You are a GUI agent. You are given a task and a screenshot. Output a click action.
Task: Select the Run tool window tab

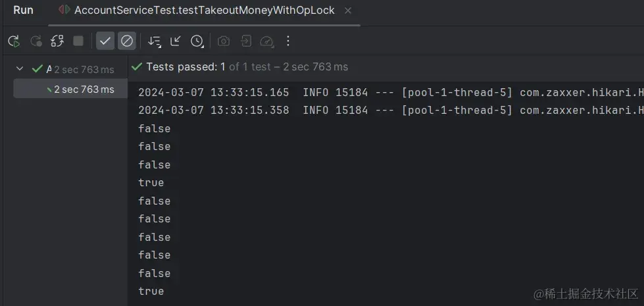(x=23, y=11)
